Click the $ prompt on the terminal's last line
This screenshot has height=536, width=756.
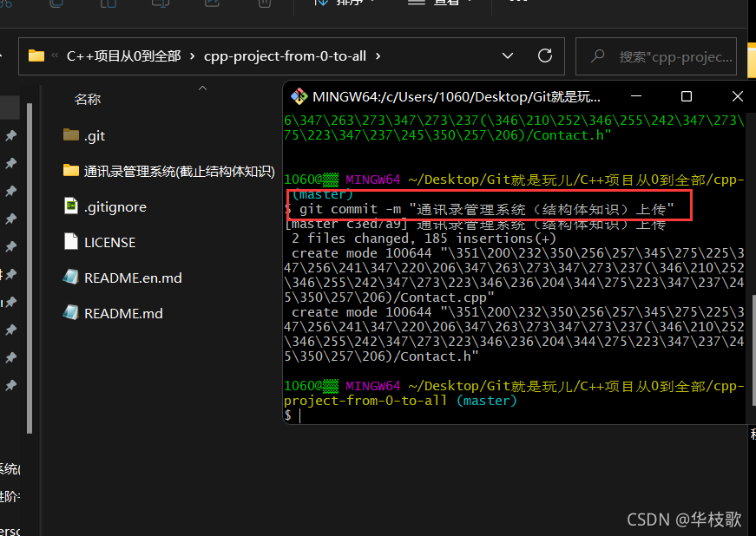point(288,415)
